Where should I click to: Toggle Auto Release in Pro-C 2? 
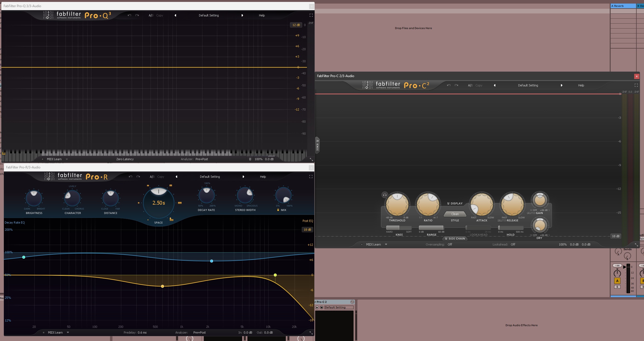[502, 221]
